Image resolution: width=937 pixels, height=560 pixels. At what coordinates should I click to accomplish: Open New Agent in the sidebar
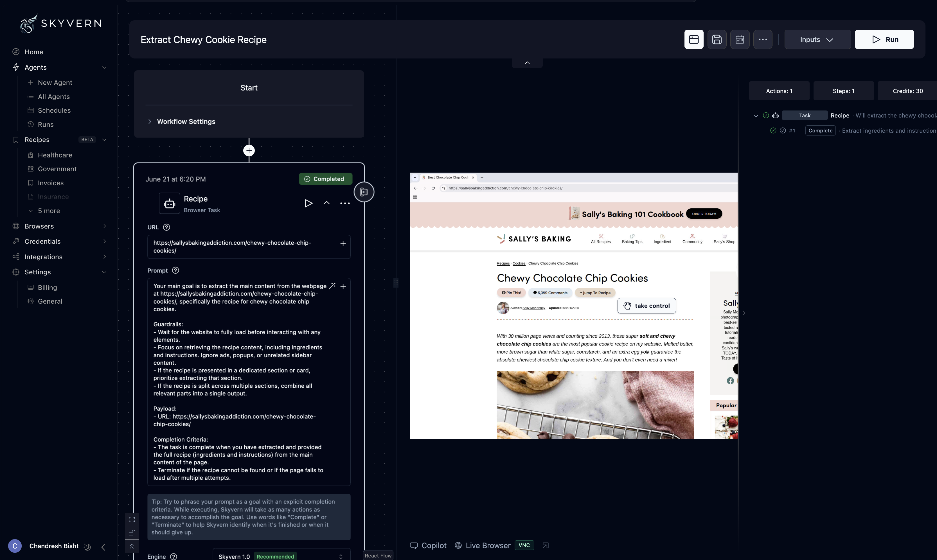click(55, 83)
